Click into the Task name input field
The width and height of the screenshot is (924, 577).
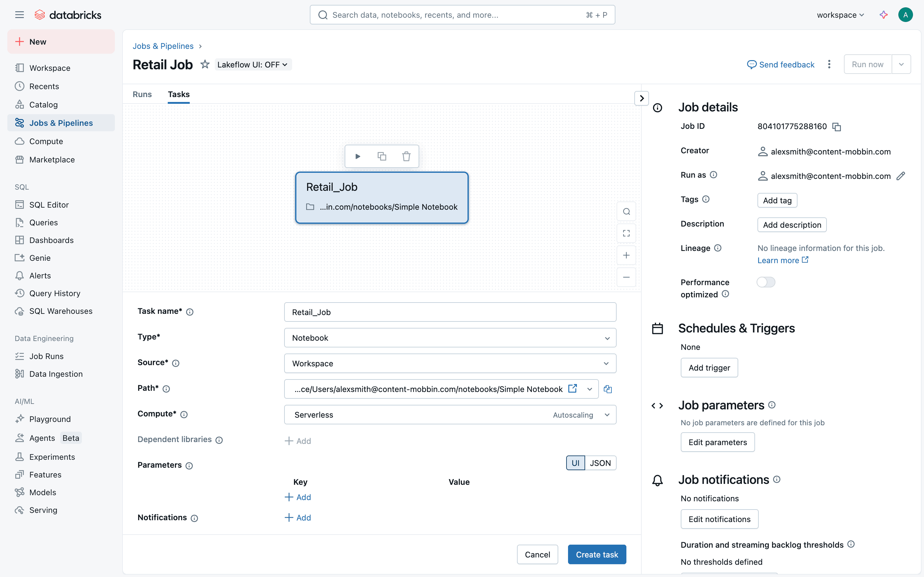coord(450,312)
